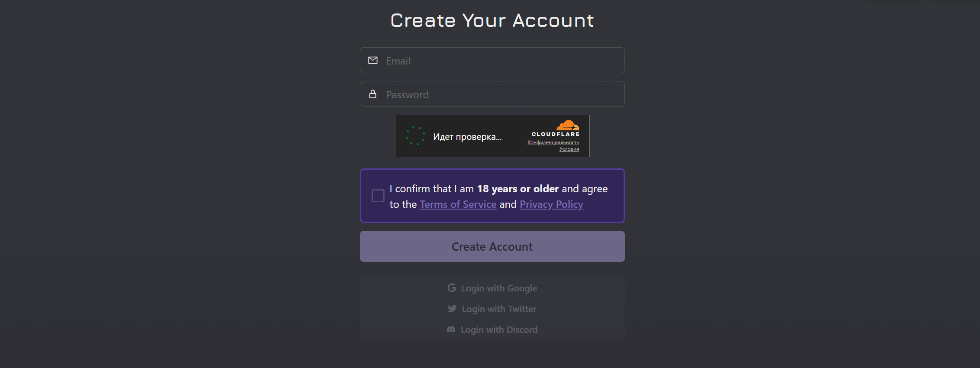Click the Google logo icon
The height and width of the screenshot is (368, 980).
click(452, 288)
